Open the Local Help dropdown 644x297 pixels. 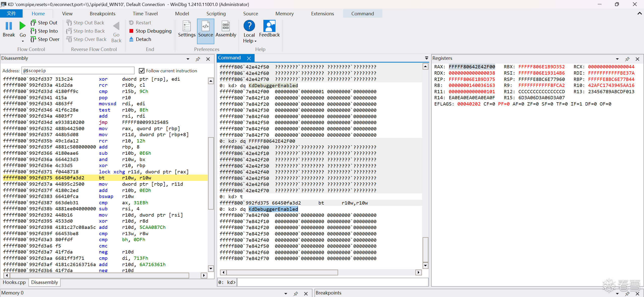249,38
